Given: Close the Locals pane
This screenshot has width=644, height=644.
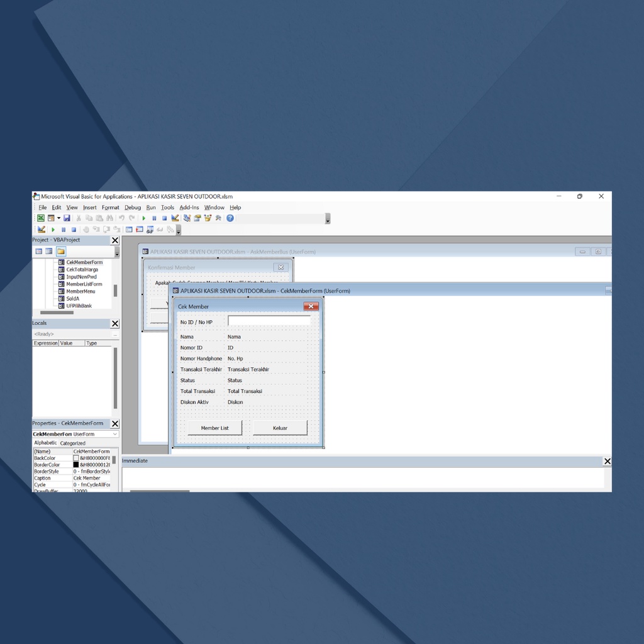Looking at the screenshot, I should coord(115,324).
